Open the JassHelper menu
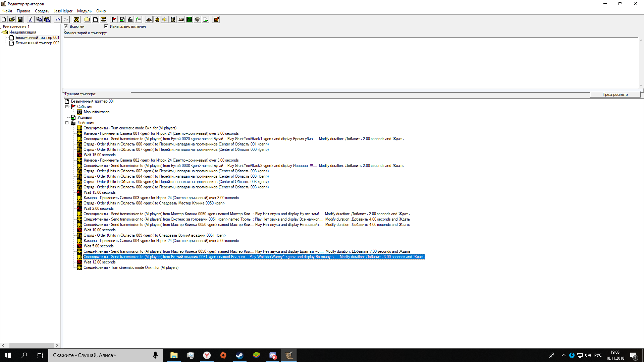Viewport: 644px width, 362px height. tap(63, 11)
